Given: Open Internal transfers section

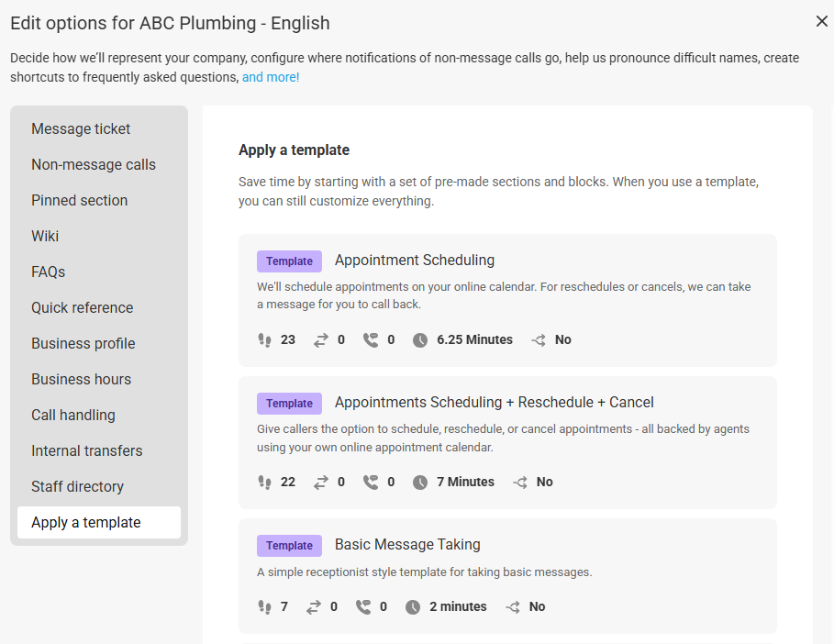Looking at the screenshot, I should tap(99, 450).
